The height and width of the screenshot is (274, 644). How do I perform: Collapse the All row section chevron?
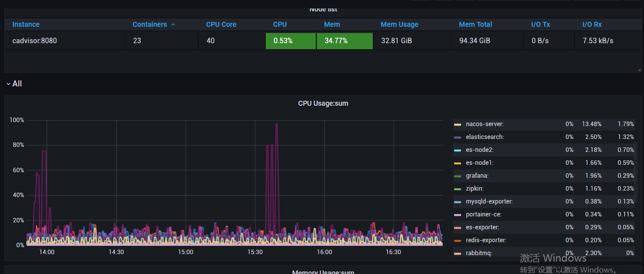pos(8,84)
